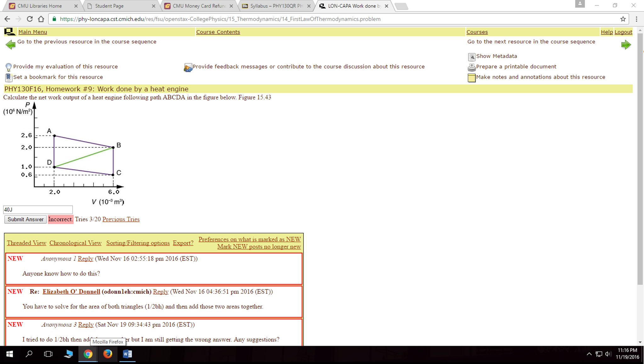
Task: Expand Preferences on what is marked as NEW
Action: pyautogui.click(x=249, y=239)
